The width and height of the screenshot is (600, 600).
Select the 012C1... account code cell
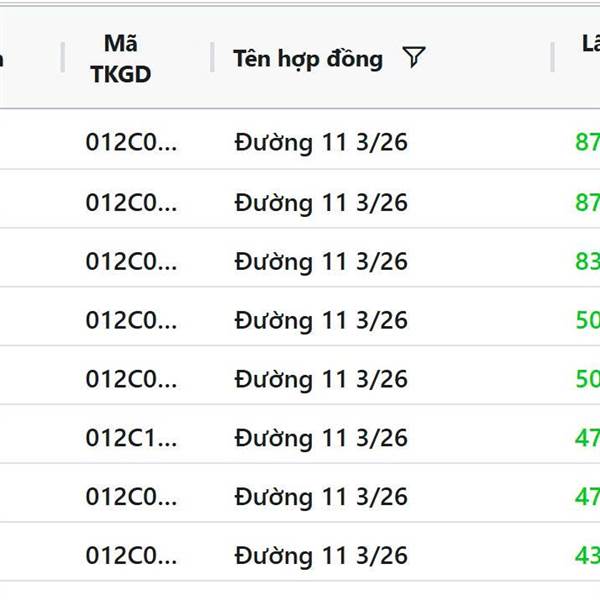[131, 438]
